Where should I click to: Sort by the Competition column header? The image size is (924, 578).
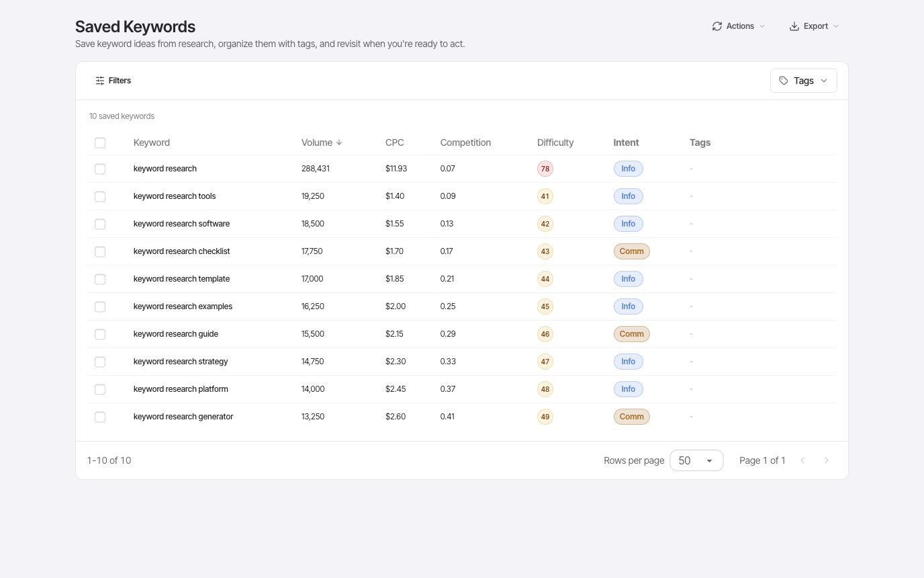click(465, 142)
